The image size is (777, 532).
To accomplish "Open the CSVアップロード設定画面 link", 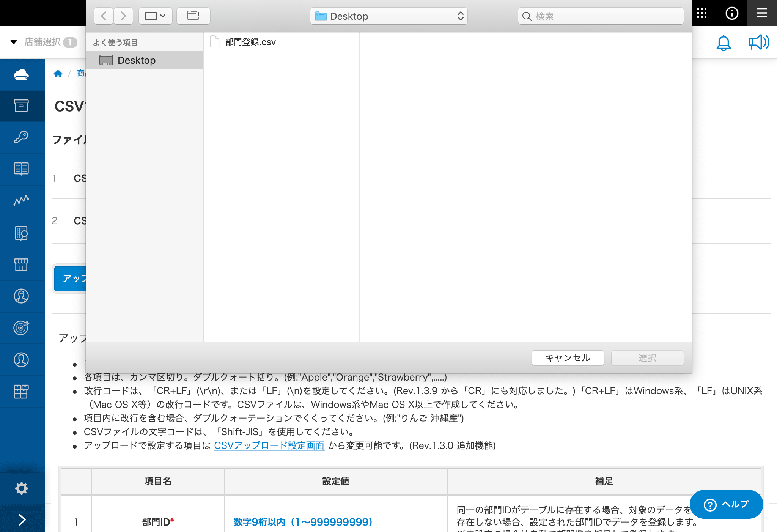I will click(269, 445).
